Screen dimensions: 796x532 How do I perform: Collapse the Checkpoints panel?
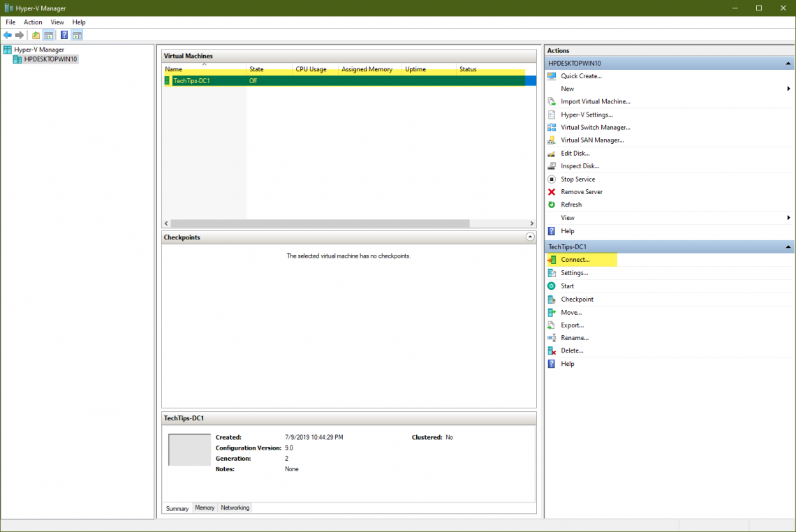[x=529, y=237]
